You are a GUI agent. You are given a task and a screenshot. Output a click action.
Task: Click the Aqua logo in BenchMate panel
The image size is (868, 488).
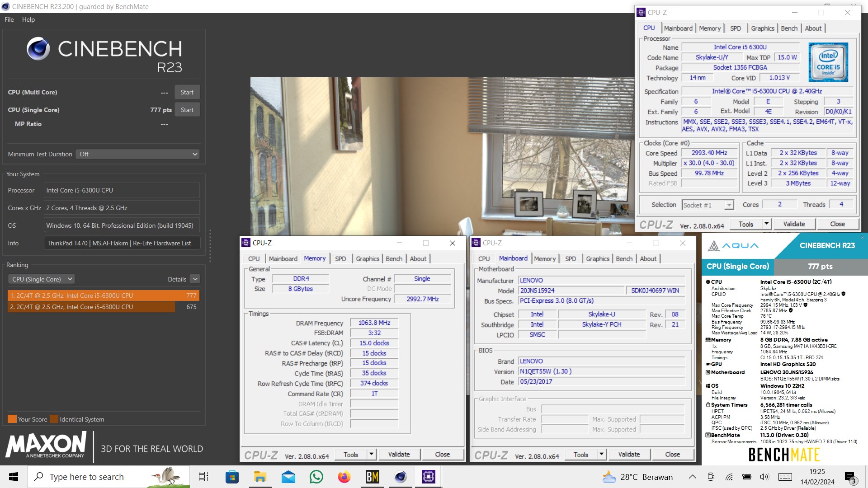point(732,245)
